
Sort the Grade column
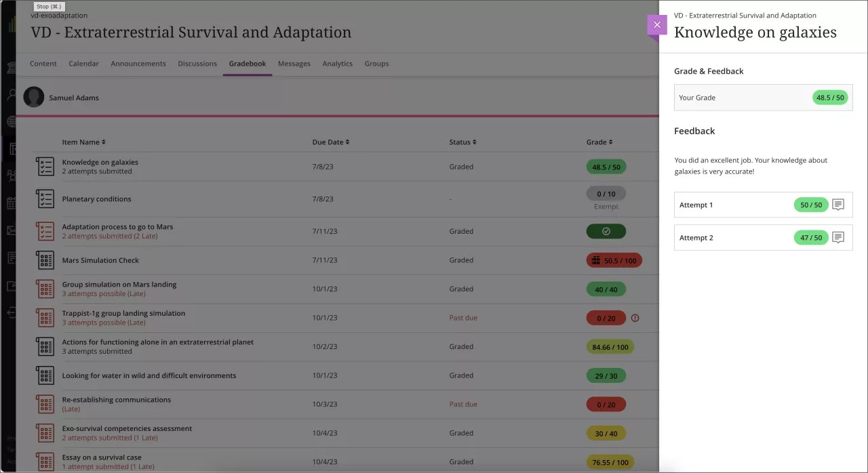[599, 142]
